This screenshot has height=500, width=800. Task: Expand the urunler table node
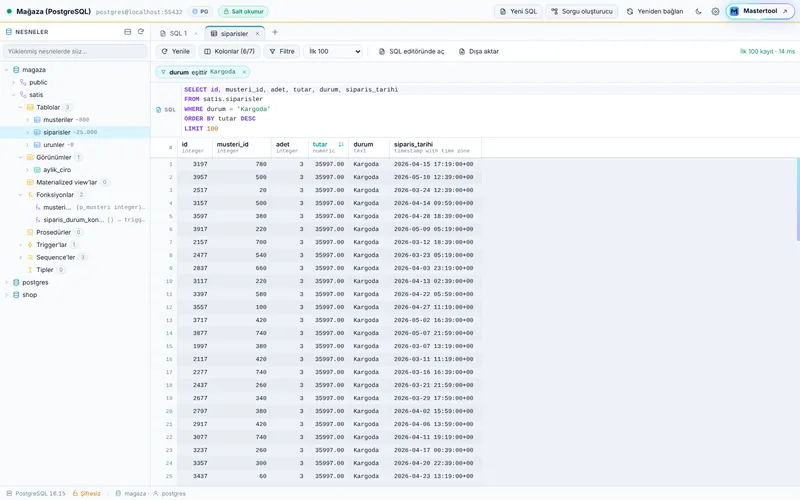click(x=28, y=145)
